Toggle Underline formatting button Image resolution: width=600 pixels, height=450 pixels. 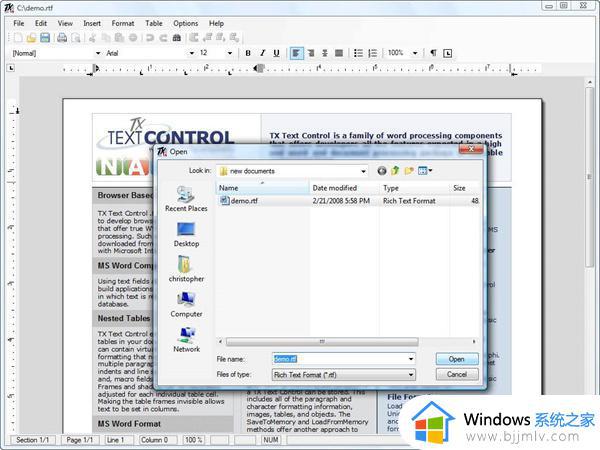coord(276,53)
